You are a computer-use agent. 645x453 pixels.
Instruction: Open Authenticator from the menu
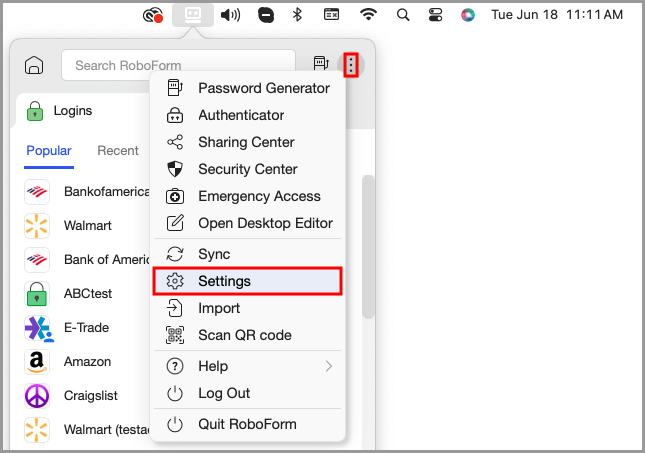click(248, 115)
